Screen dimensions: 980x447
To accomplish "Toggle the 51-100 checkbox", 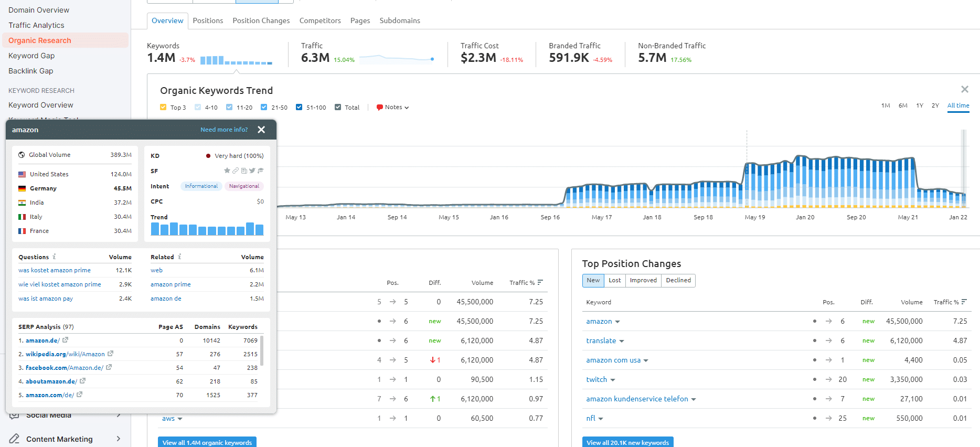I will (299, 107).
